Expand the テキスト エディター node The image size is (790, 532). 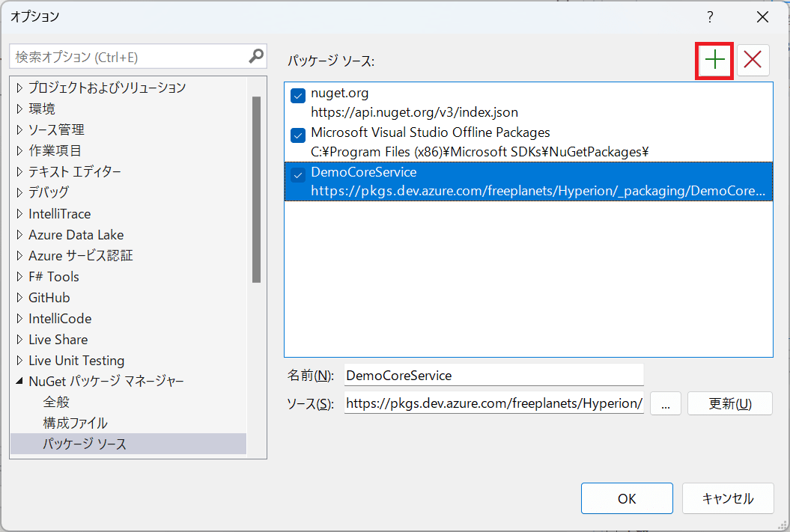point(19,171)
